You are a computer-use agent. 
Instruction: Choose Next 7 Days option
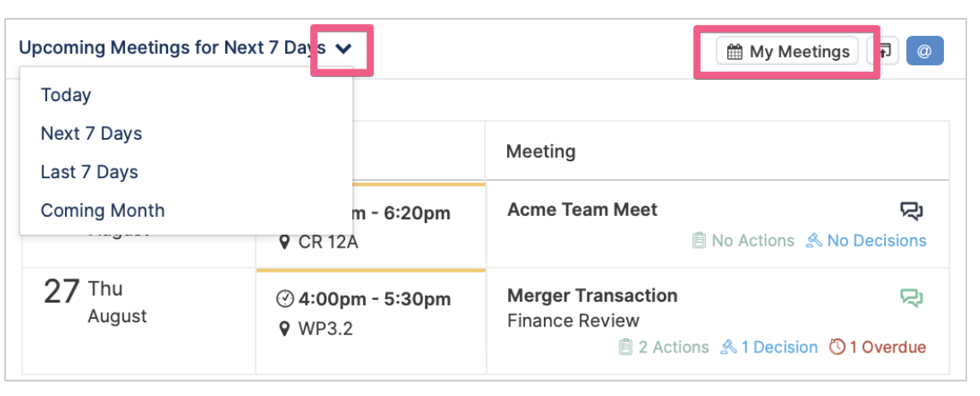coord(92,133)
